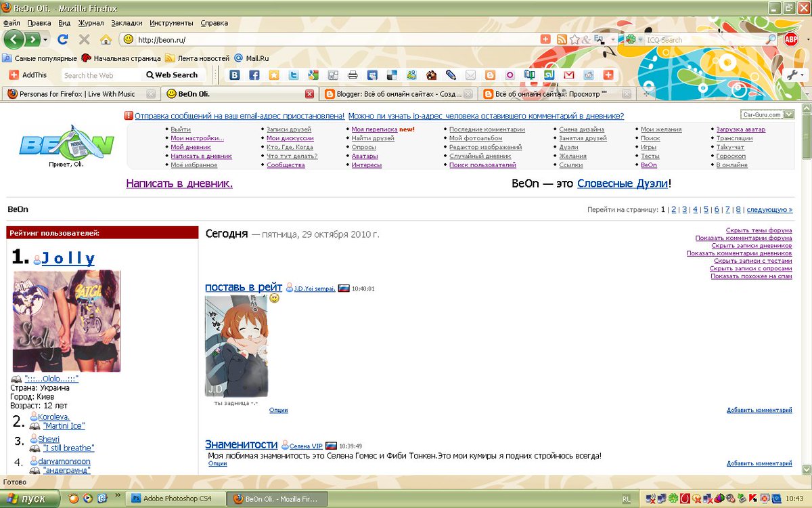
Task: Click the envelope email icon in toolbar
Action: point(470,75)
